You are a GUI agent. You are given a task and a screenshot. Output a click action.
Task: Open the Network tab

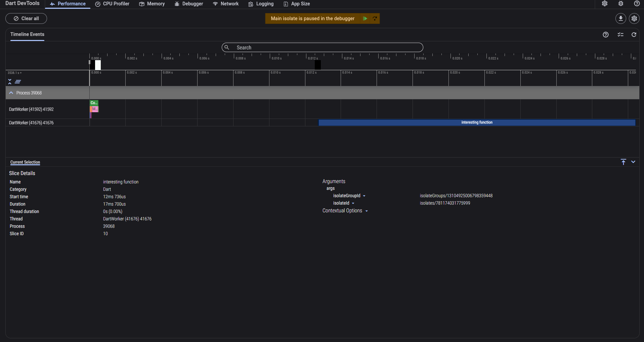pos(226,4)
